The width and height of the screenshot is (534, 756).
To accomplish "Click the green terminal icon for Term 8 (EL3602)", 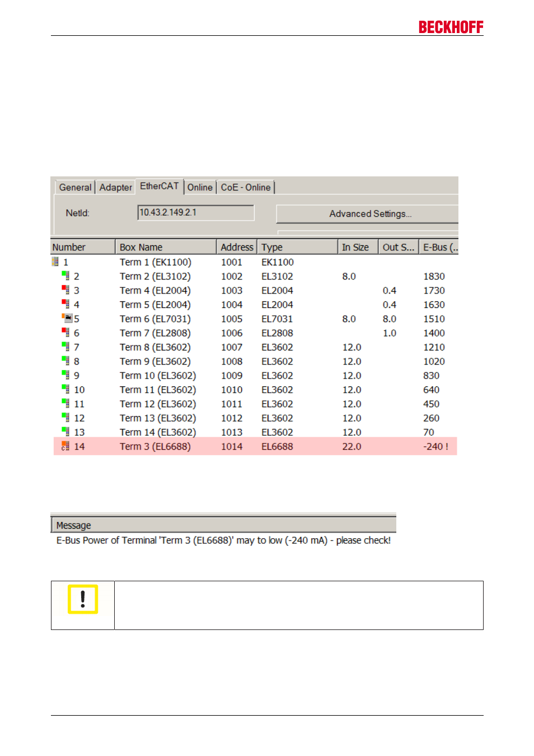I will click(65, 347).
